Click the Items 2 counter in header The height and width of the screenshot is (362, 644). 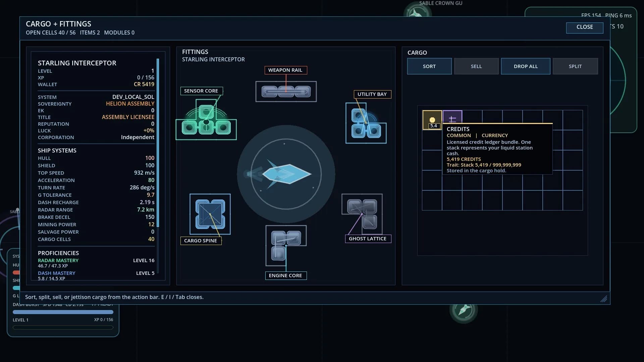pos(90,33)
